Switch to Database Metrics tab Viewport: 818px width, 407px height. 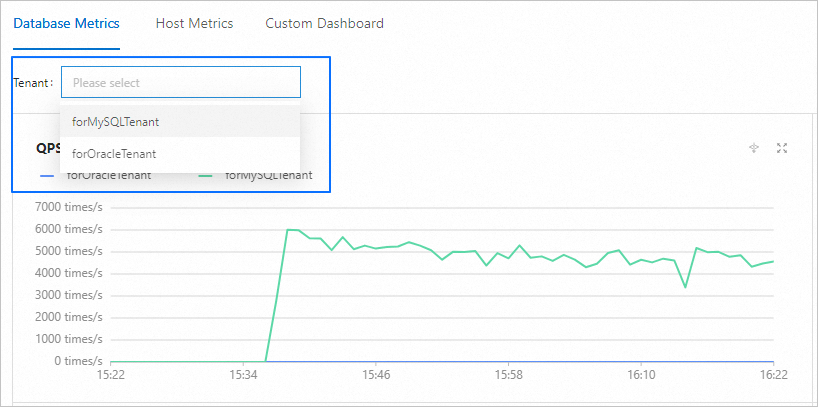point(66,23)
